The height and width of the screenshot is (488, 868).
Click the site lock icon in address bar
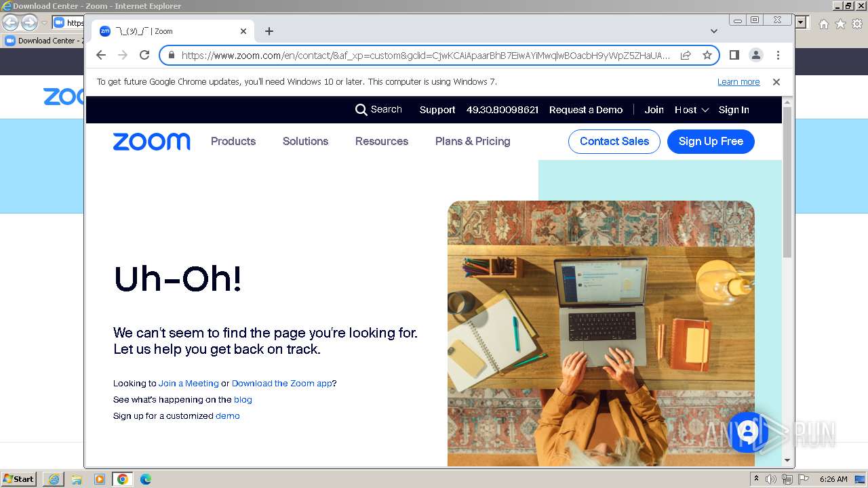pos(171,56)
